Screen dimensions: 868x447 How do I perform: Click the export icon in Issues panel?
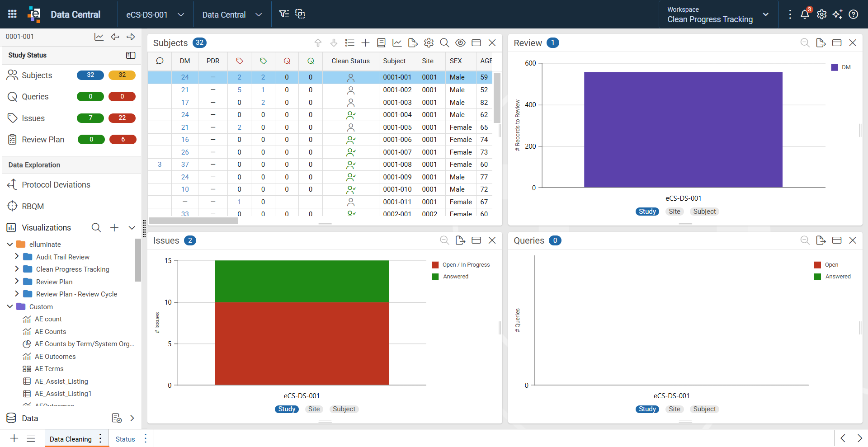point(460,240)
